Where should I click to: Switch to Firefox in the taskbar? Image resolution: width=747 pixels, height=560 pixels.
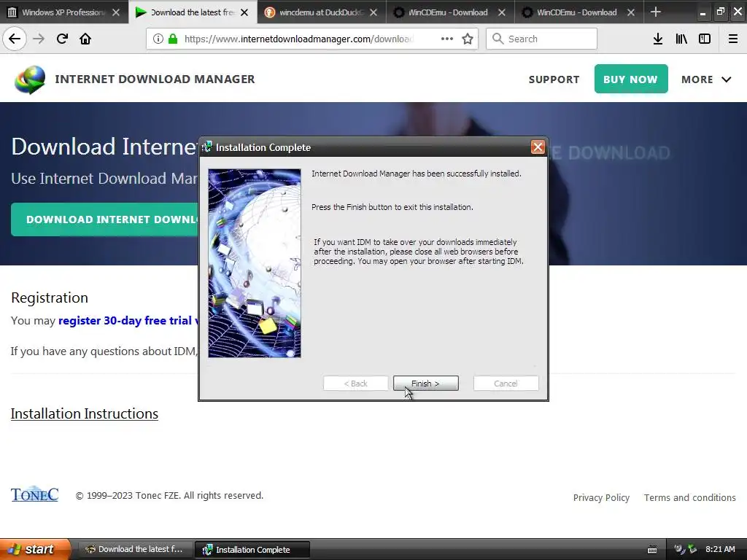pyautogui.click(x=135, y=550)
